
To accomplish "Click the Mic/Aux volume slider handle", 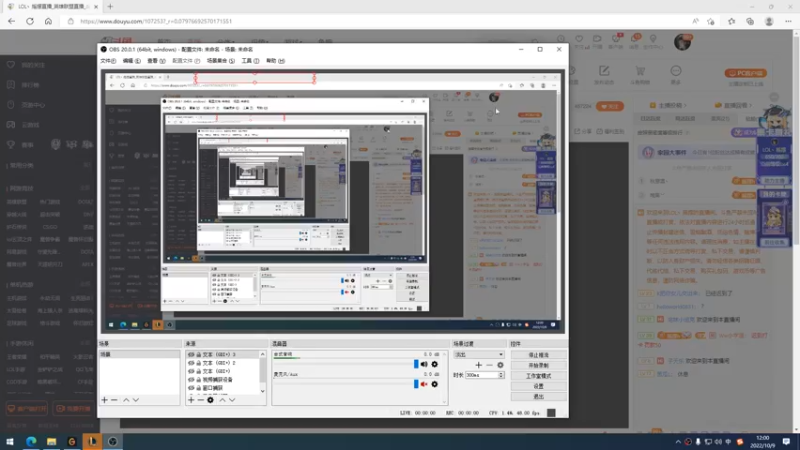I will 416,384.
